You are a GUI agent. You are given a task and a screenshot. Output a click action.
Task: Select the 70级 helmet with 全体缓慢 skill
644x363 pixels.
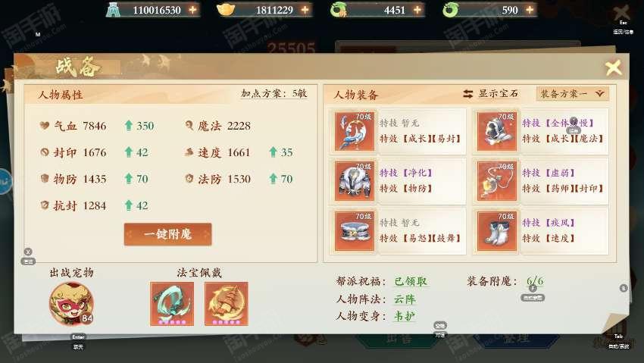click(497, 131)
